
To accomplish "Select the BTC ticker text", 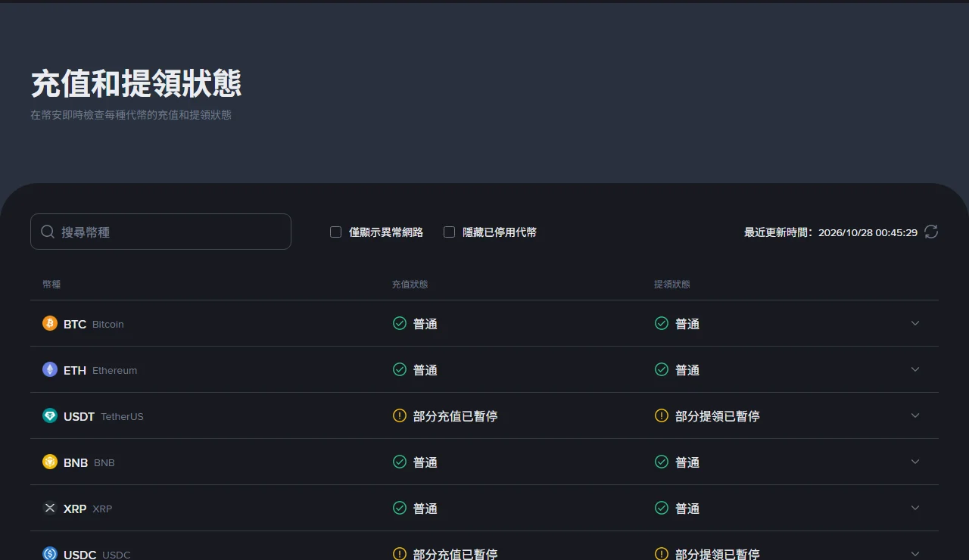I will click(x=75, y=324).
